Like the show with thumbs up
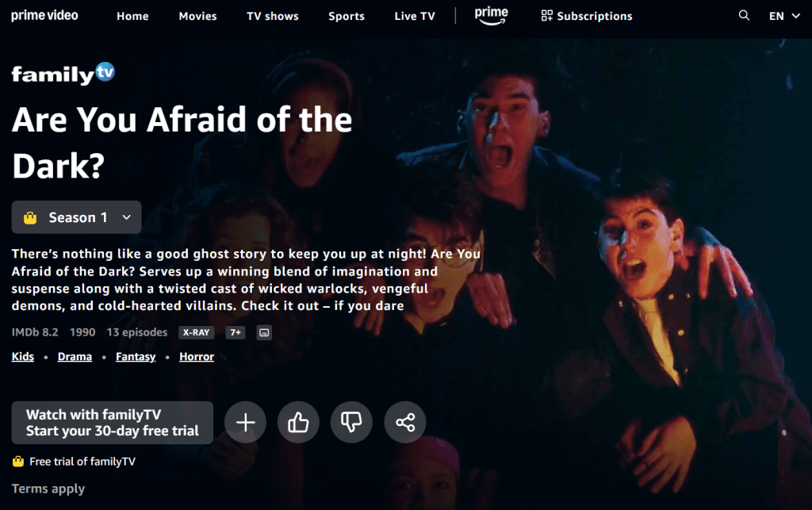Screen dimensions: 812x510 (298, 422)
